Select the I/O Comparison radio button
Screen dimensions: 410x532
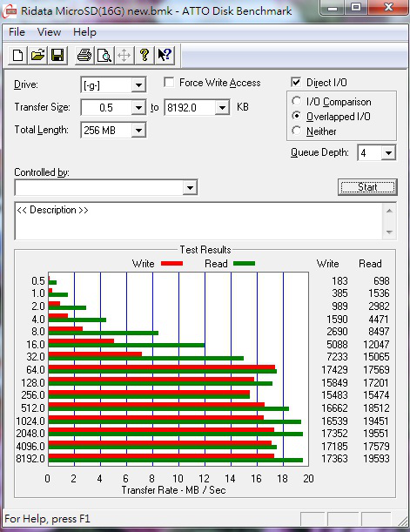[x=296, y=101]
